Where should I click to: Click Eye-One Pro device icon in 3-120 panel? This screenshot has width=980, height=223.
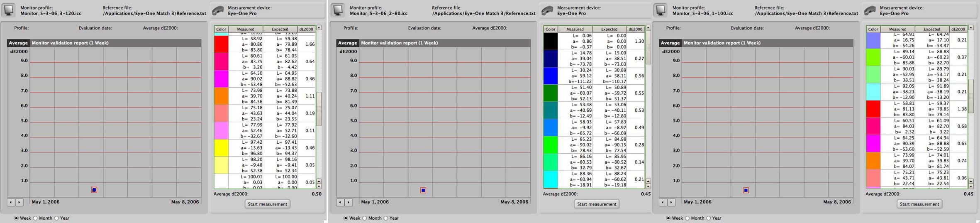pos(218,11)
